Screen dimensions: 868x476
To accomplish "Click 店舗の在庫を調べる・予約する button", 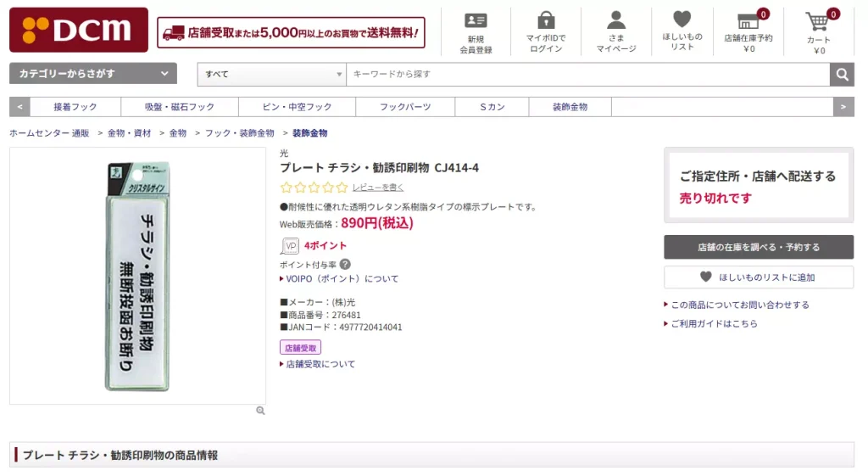I will coord(759,247).
